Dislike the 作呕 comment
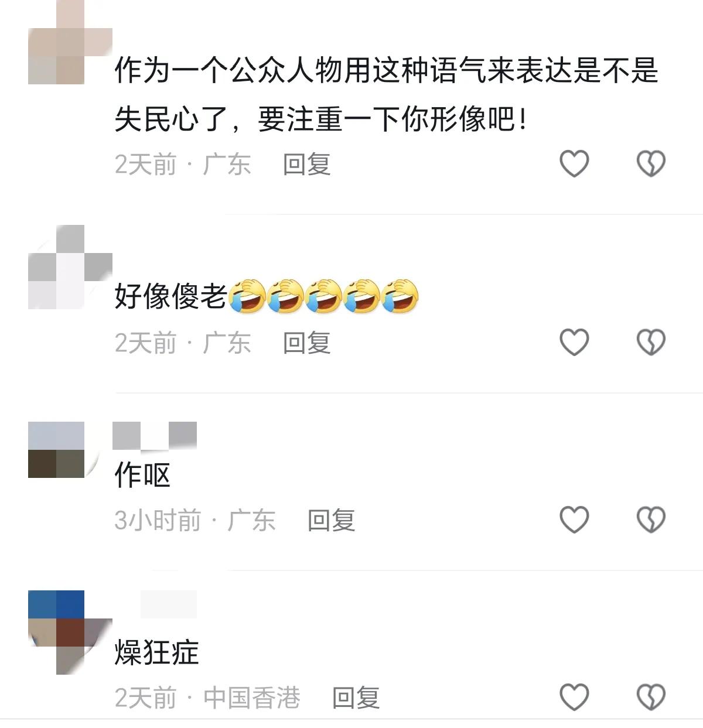The width and height of the screenshot is (703, 728). point(651,519)
